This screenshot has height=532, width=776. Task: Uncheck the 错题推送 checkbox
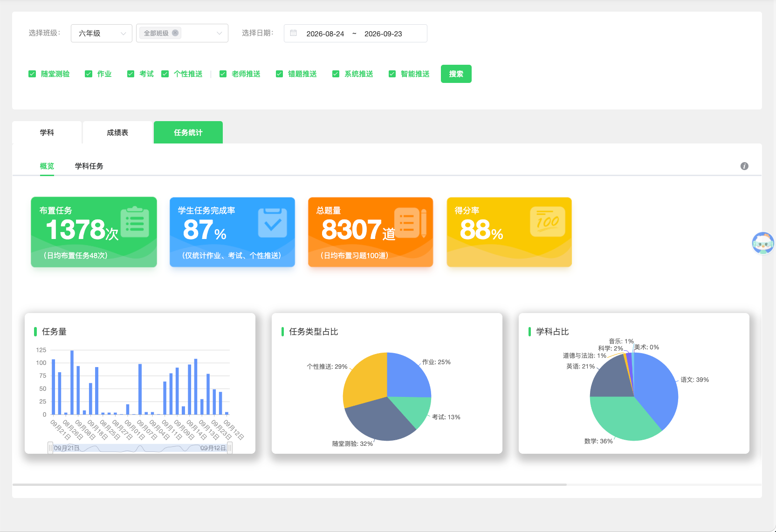279,74
